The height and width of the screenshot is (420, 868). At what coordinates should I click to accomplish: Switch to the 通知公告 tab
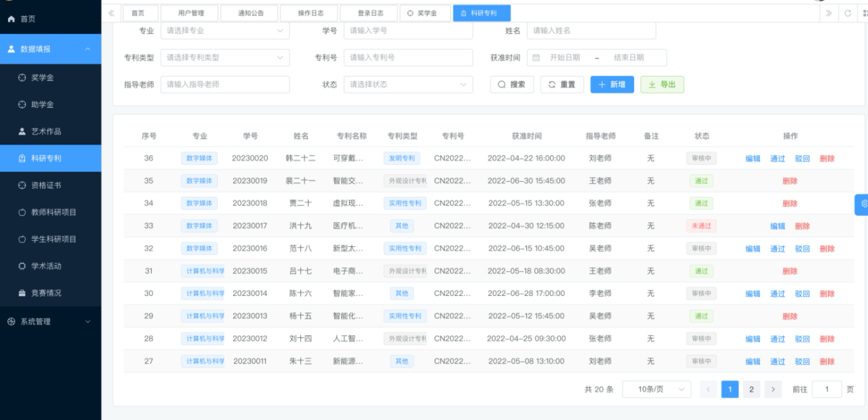point(249,13)
